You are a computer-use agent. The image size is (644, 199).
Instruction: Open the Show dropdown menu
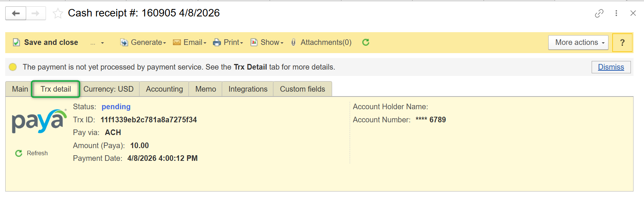pos(267,42)
